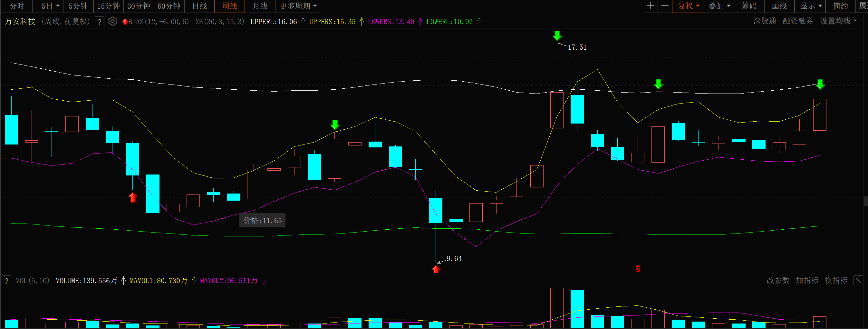Close the volume indicator panel
The width and height of the screenshot is (868, 329).
[x=858, y=280]
